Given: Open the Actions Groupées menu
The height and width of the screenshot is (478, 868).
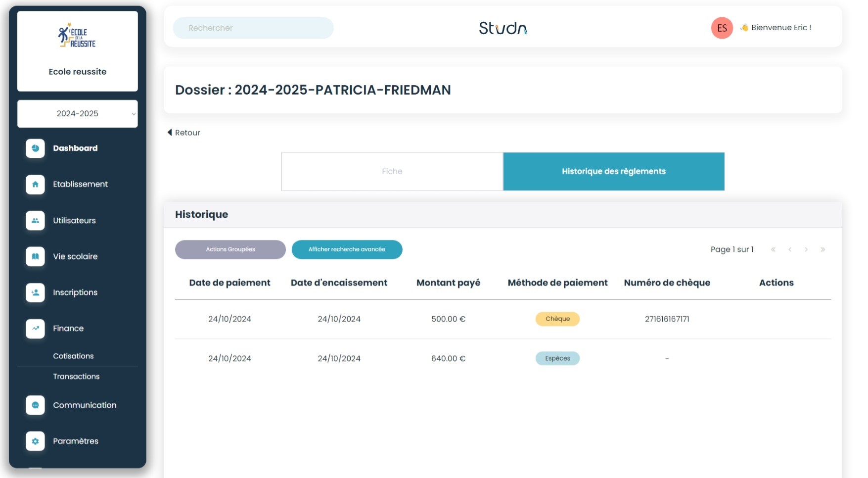Looking at the screenshot, I should [230, 249].
